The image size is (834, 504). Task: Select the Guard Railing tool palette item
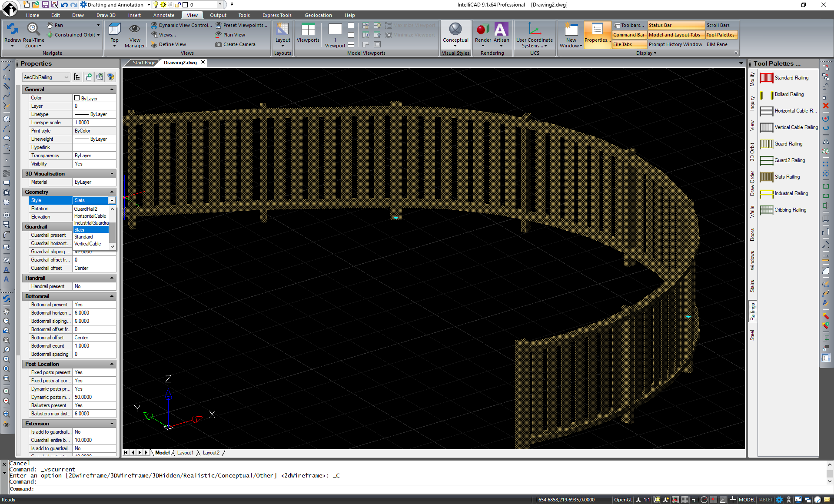point(787,144)
